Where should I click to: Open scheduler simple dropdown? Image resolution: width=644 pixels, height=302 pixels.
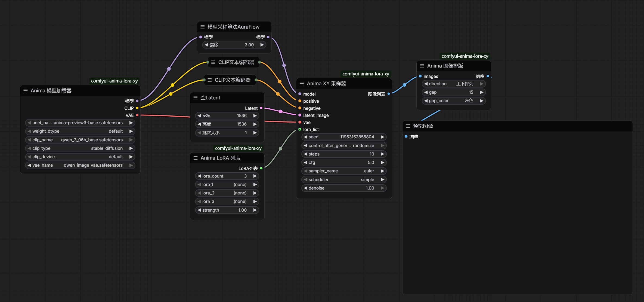(x=344, y=180)
